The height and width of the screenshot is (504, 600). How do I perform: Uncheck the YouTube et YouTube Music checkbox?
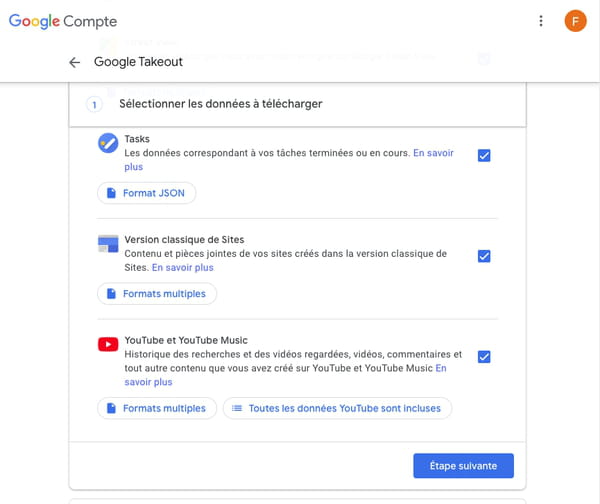(x=484, y=357)
